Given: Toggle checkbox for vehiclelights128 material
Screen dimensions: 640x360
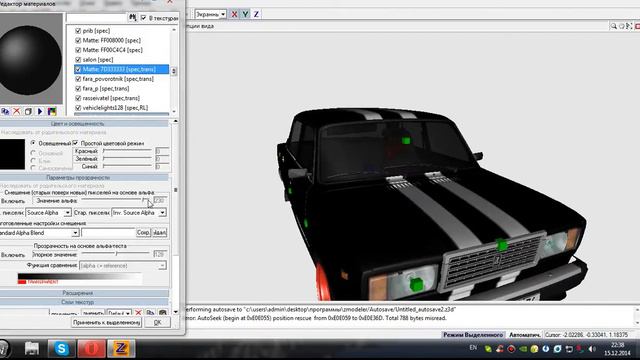Looking at the screenshot, I should point(78,108).
